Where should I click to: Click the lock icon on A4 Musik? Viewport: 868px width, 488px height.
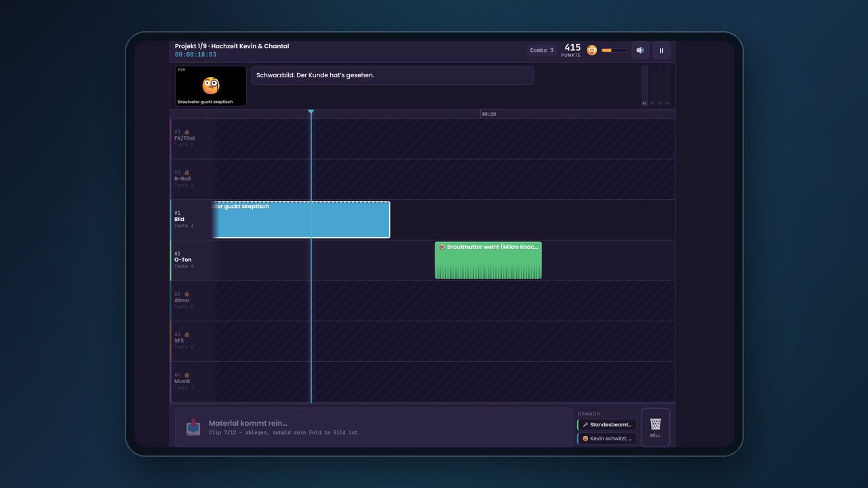186,375
